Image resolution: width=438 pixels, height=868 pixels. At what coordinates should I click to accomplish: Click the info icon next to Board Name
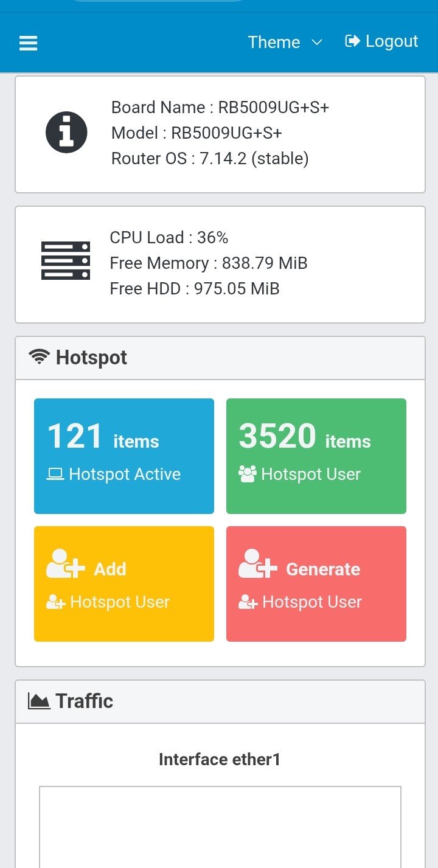[66, 131]
